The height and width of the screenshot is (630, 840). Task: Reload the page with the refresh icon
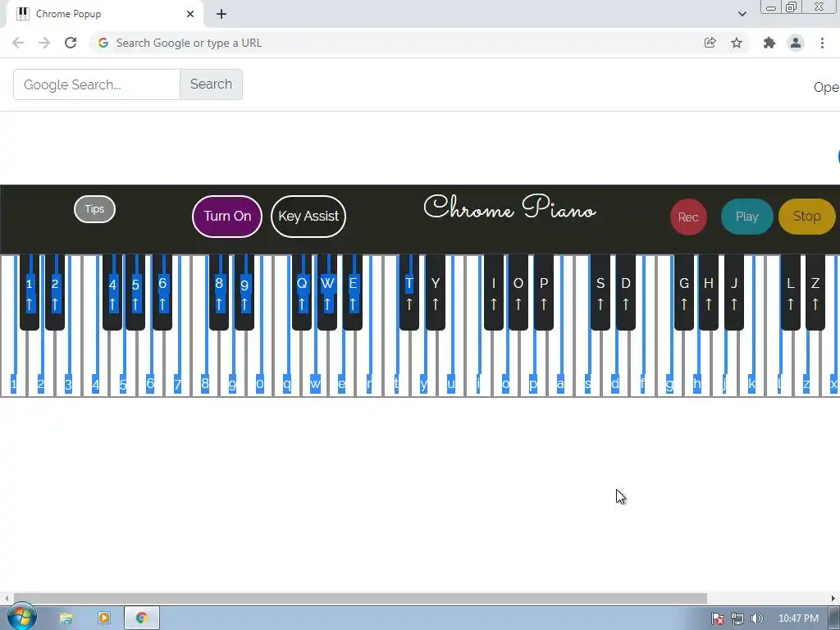pos(71,43)
